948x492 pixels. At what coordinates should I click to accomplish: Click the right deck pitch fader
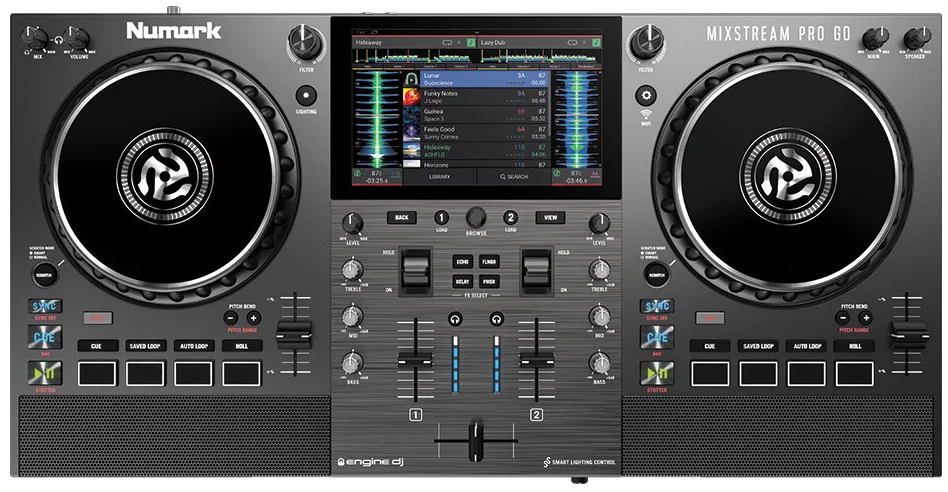click(910, 335)
